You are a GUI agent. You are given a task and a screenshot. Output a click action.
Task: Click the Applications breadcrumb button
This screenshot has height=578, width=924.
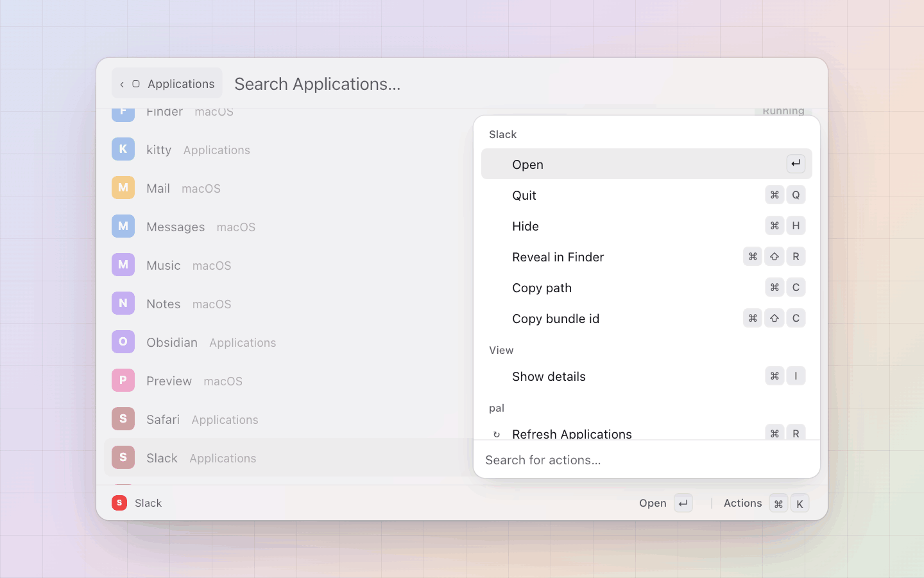(x=167, y=83)
